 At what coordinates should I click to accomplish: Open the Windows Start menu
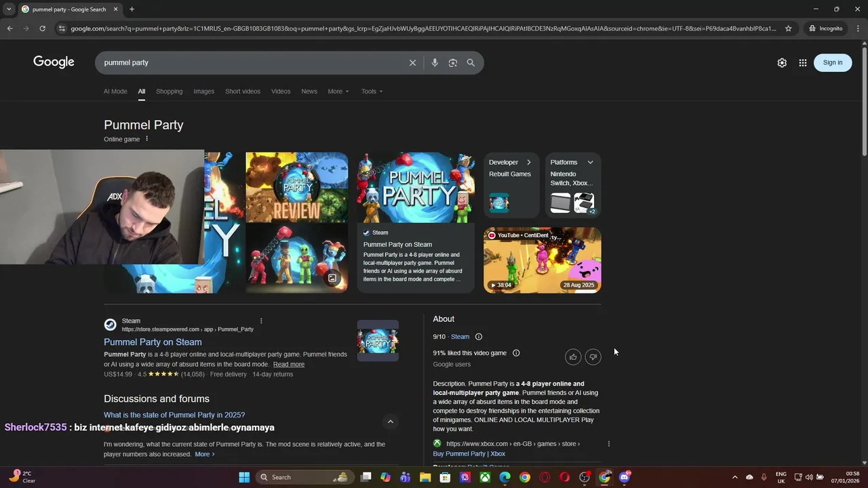(244, 477)
